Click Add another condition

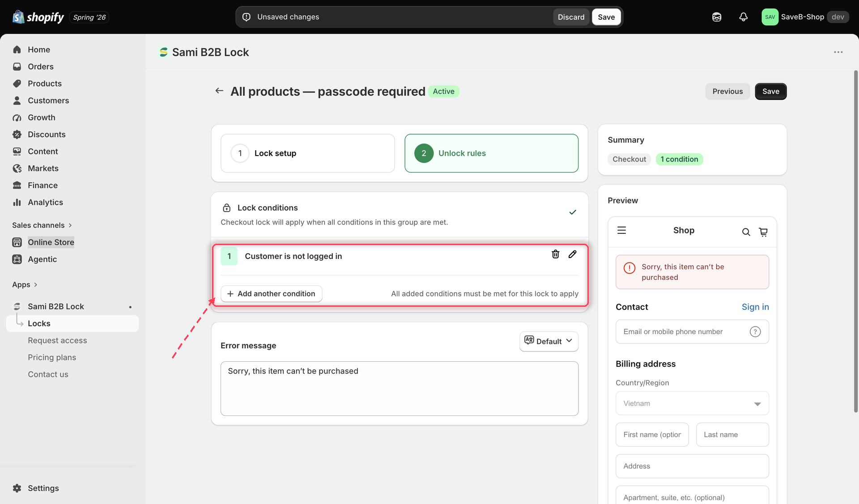pos(272,294)
